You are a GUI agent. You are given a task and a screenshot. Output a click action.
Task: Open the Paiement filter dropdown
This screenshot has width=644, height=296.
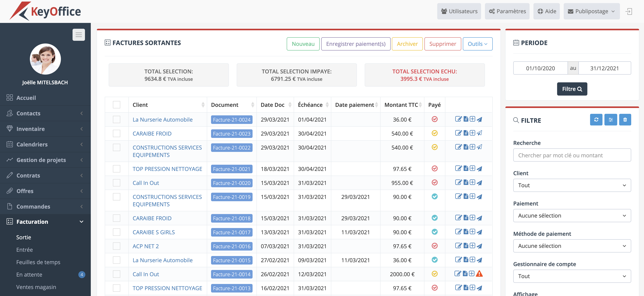(572, 216)
